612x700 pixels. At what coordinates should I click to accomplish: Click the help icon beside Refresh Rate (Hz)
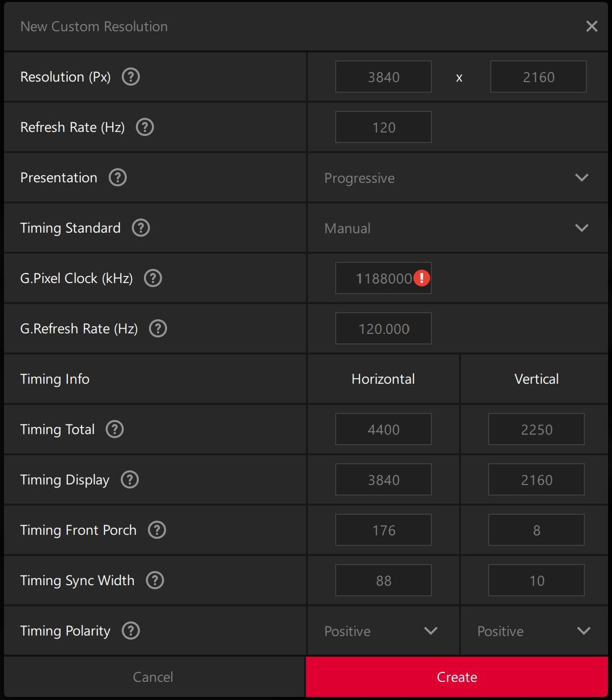[145, 127]
